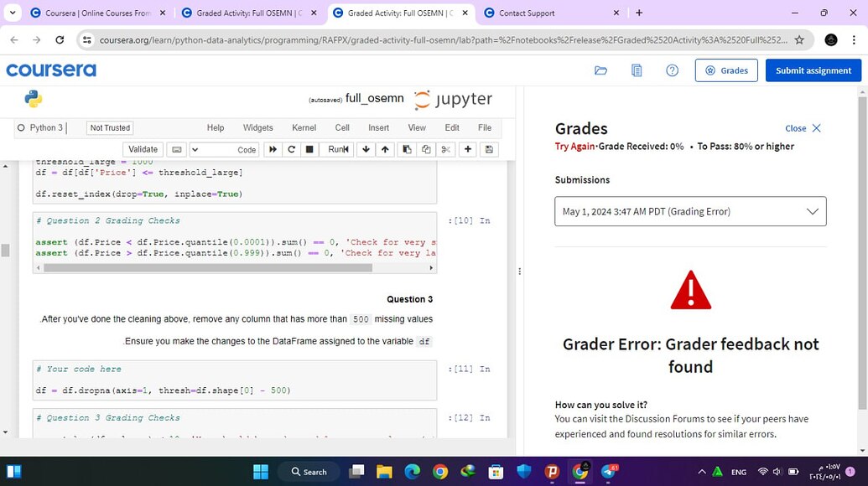868x486 pixels.
Task: Open the Coursera lab files folder icon
Action: [x=601, y=70]
